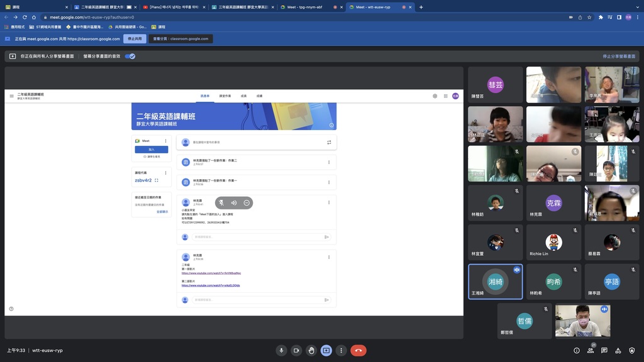
Task: Open the ST網域共用雲端 bookmark folder
Action: tap(45, 26)
